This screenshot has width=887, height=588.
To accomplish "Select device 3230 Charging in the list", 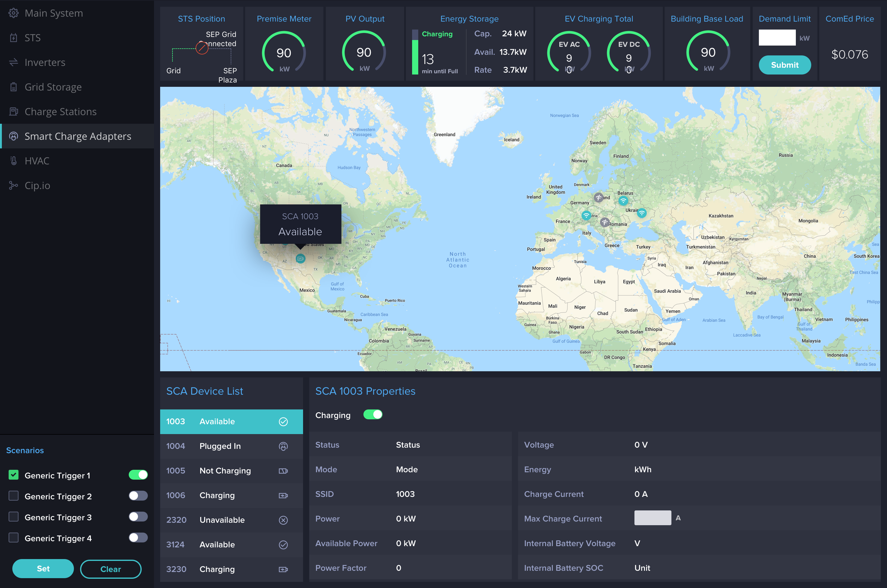I will [231, 569].
